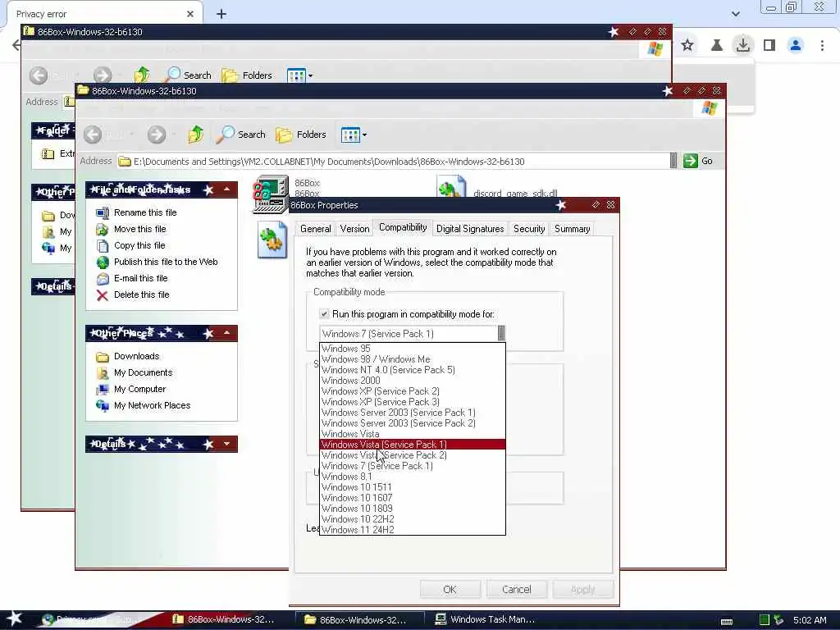Screen dimensions: 840x630
Task: Select the 86Box application icon
Action: point(271,194)
